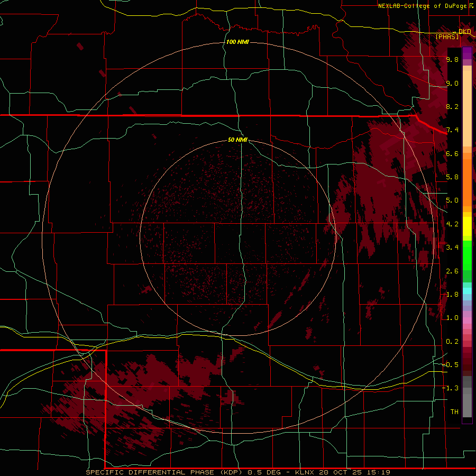Click the -1.3 value on the color scale
The width and height of the screenshot is (476, 476).
click(x=450, y=388)
